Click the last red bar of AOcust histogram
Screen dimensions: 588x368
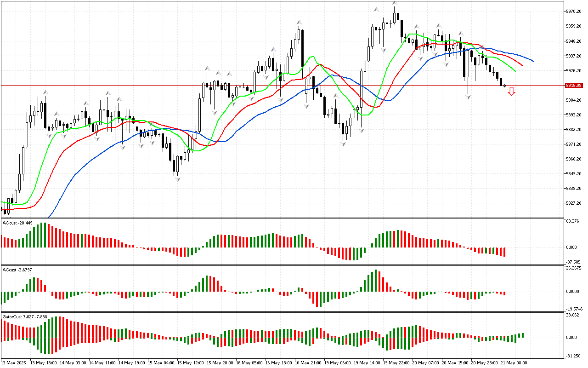pos(504,252)
